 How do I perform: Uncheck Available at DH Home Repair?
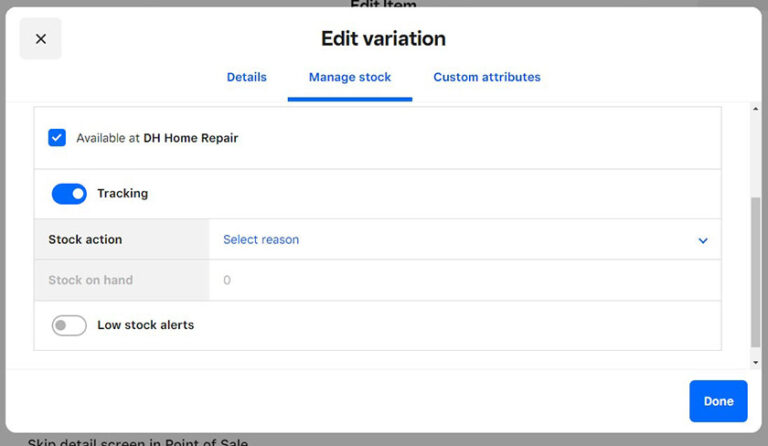pos(57,138)
